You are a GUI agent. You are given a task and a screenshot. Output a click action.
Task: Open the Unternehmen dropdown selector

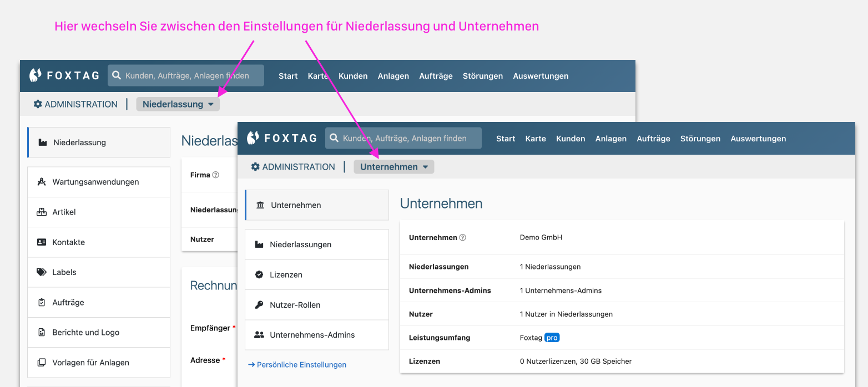click(394, 167)
